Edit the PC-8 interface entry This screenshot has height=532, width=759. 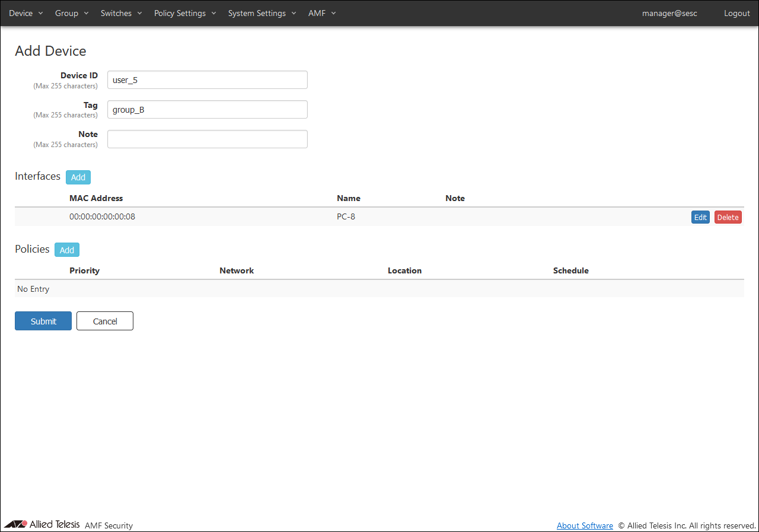[700, 218]
